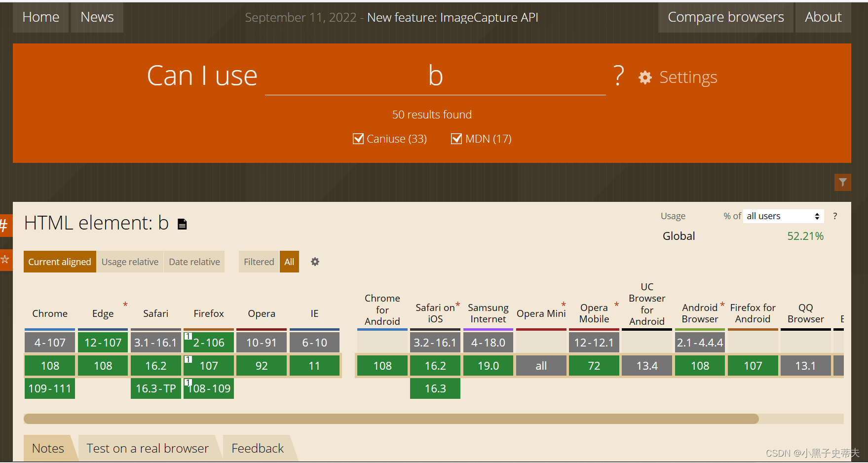Click the note marker on Firefox 2-106
The image size is (868, 463).
pyautogui.click(x=188, y=336)
